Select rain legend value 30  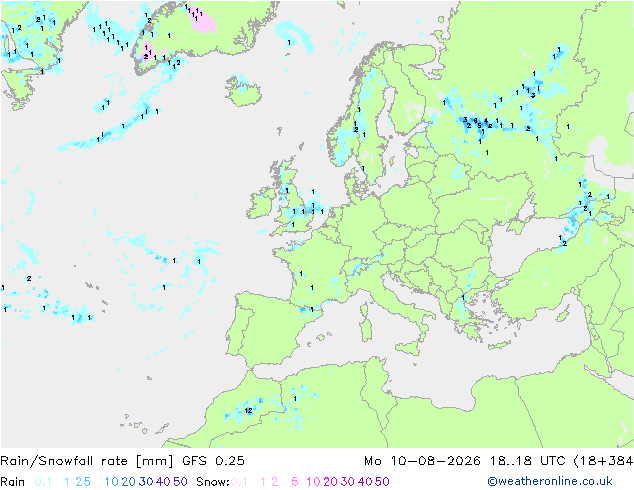pyautogui.click(x=146, y=482)
